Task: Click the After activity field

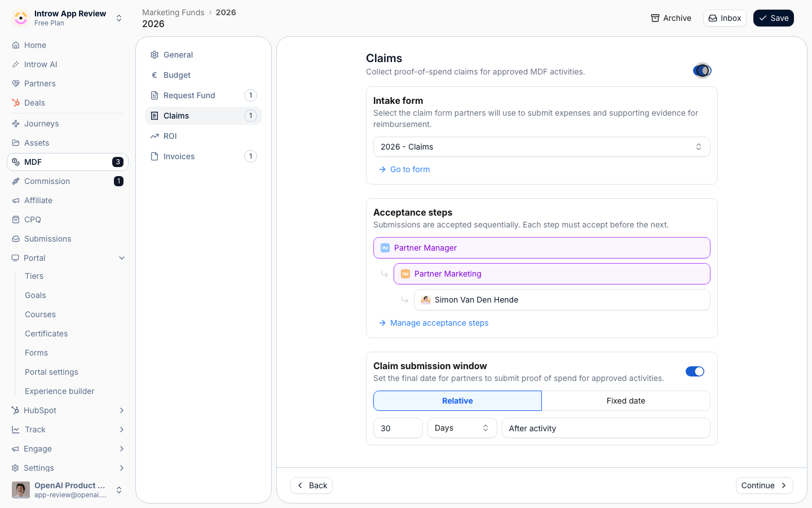Action: coord(606,428)
